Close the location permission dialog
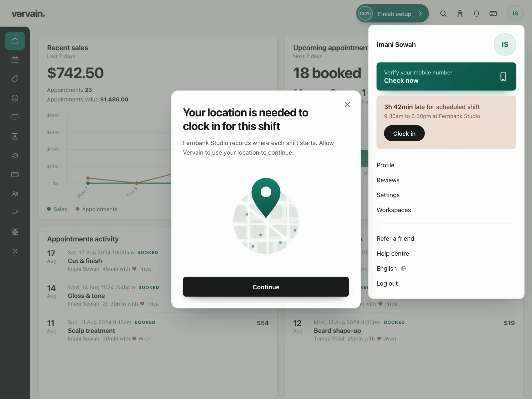The width and height of the screenshot is (532, 399). click(347, 104)
